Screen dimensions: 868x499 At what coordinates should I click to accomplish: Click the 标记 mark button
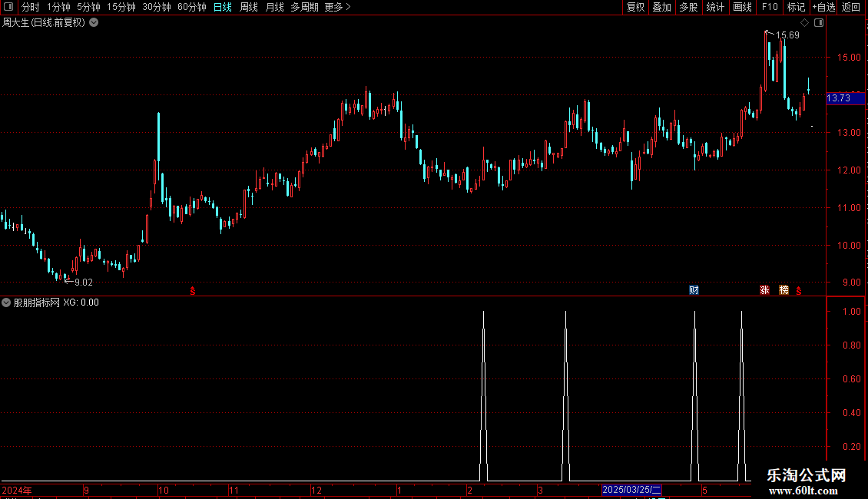click(796, 7)
